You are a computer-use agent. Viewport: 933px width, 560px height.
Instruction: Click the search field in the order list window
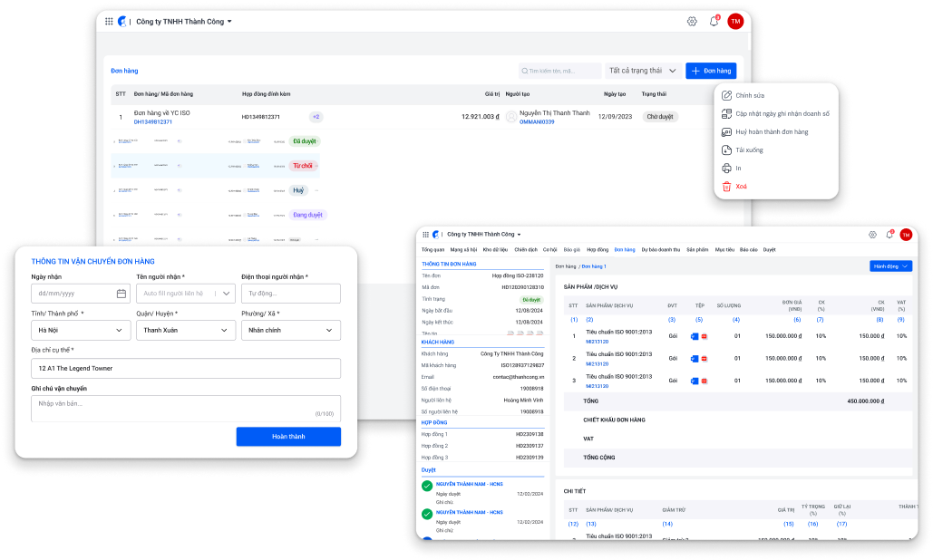(x=560, y=71)
